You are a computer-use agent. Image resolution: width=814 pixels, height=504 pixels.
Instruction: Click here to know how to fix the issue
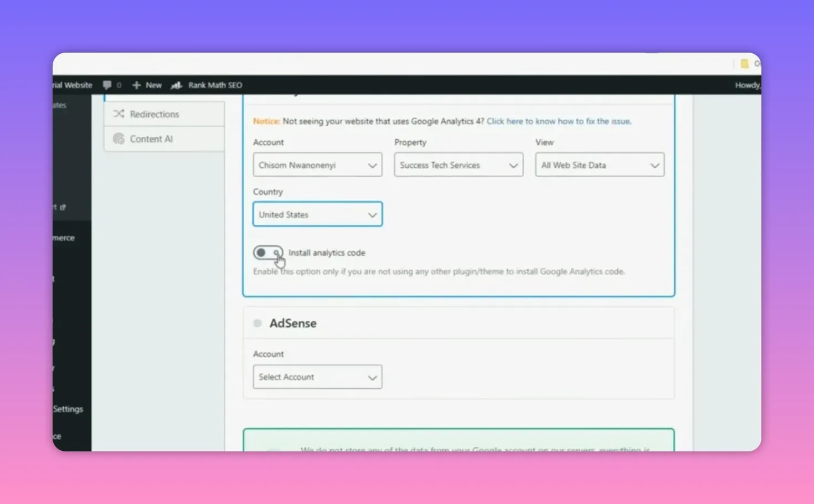[558, 121]
